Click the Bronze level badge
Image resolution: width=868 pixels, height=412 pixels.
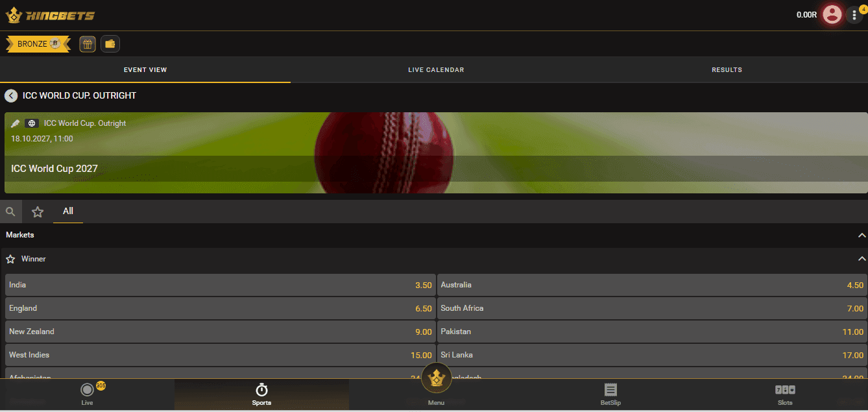click(x=38, y=43)
